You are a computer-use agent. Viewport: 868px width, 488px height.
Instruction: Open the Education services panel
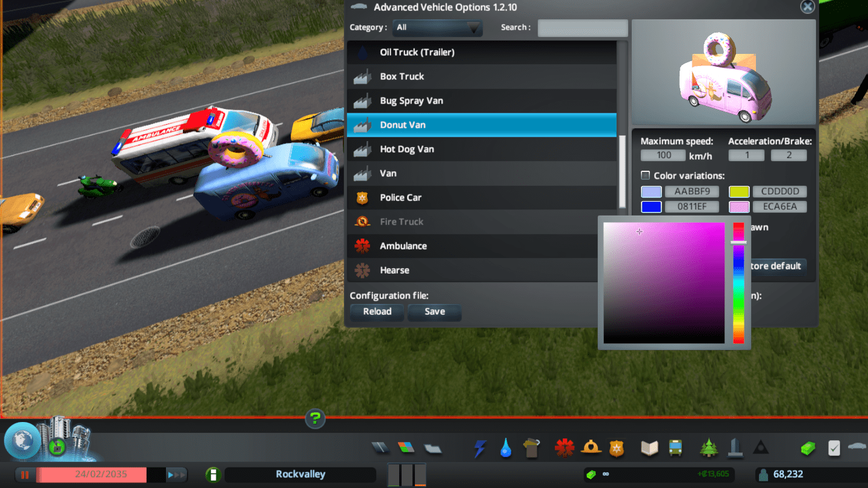[x=649, y=448]
